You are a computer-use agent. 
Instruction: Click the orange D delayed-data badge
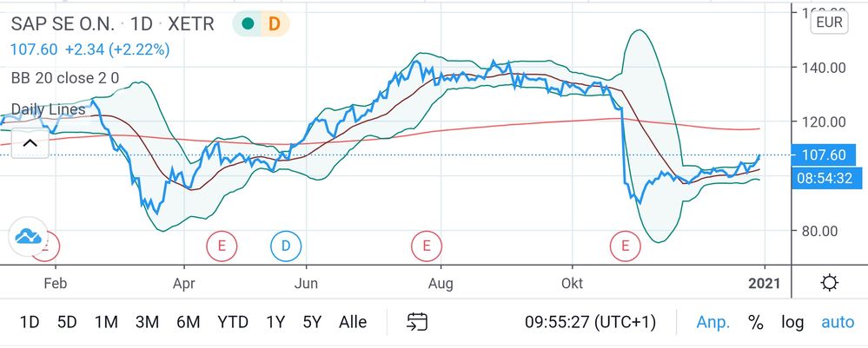274,24
